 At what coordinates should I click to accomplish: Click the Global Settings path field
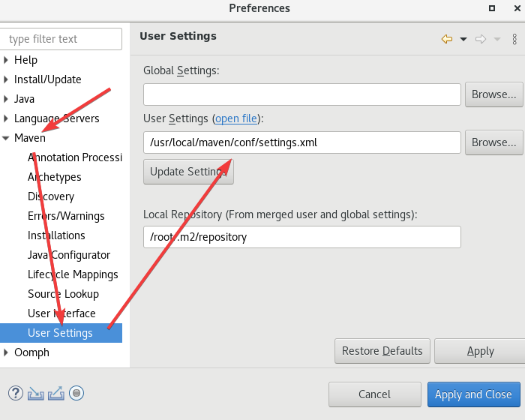pyautogui.click(x=302, y=94)
